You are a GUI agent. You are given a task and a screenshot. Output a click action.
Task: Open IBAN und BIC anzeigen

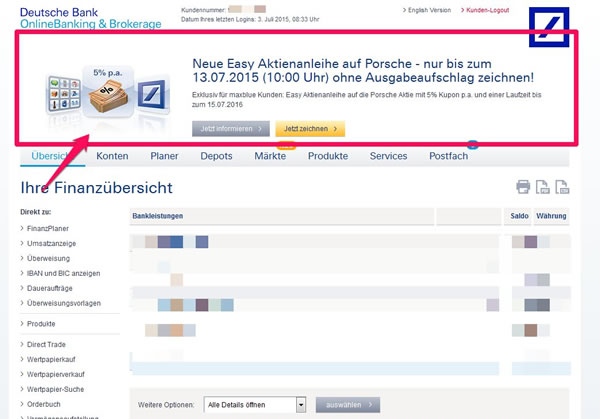[63, 273]
